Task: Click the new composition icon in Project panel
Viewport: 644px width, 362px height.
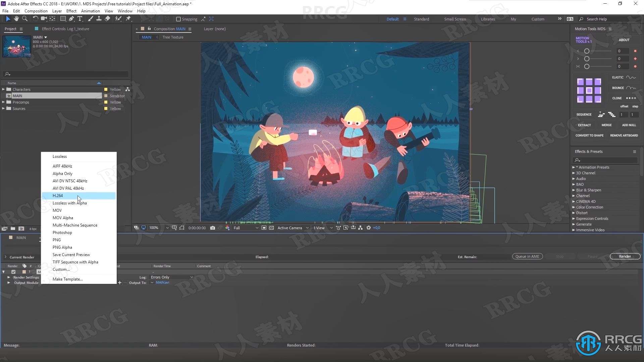Action: tap(21, 229)
